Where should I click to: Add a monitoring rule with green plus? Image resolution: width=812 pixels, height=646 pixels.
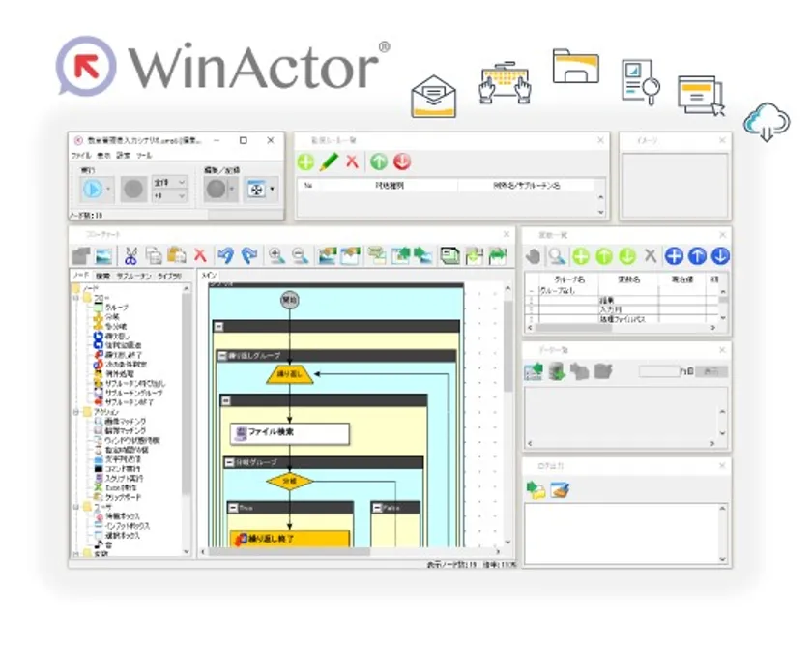point(305,162)
